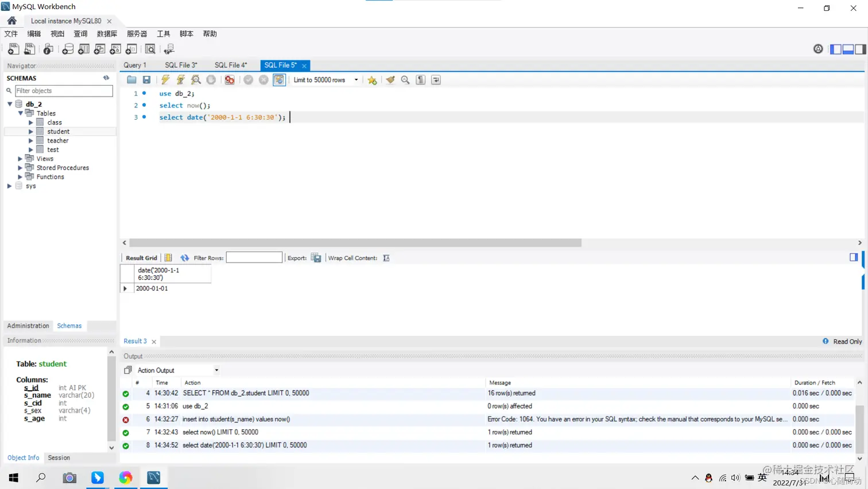Commit transaction check icon
The height and width of the screenshot is (489, 868).
point(248,80)
